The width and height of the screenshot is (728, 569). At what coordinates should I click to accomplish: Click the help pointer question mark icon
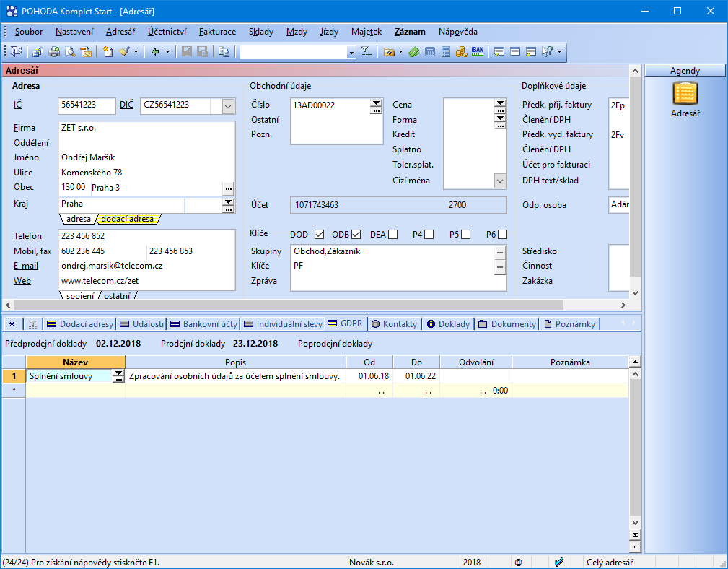[548, 51]
